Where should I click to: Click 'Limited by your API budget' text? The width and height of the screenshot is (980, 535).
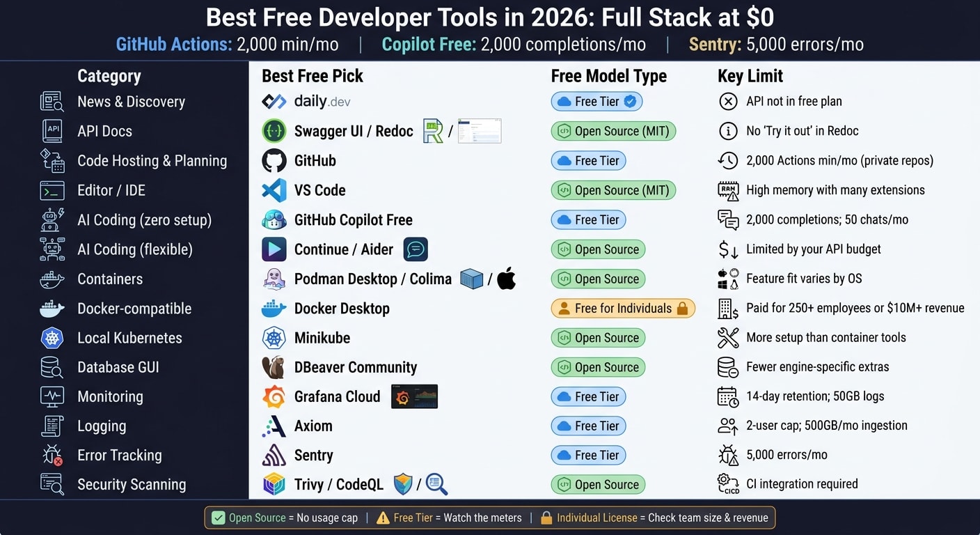[814, 249]
